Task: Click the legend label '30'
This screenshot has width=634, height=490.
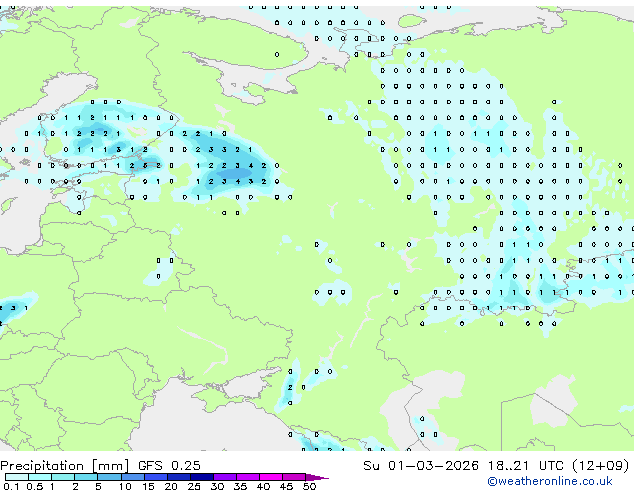Action: point(217,486)
